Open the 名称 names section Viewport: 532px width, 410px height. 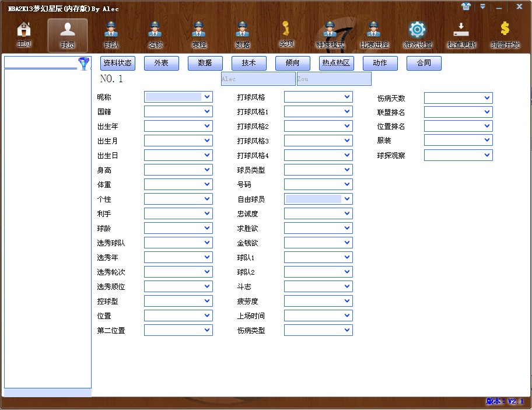click(155, 34)
